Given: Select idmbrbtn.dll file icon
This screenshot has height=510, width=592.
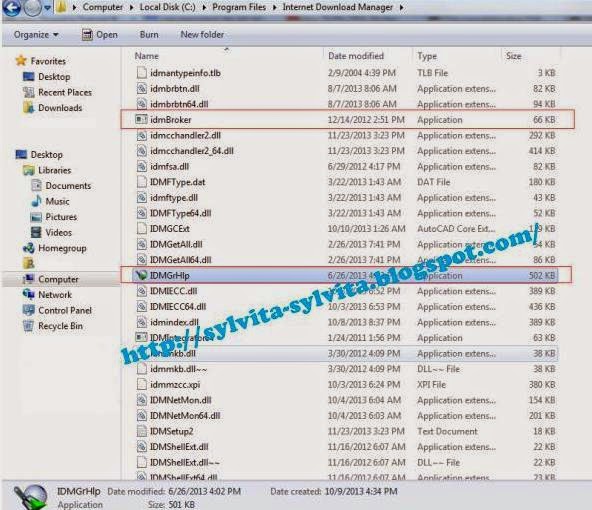Looking at the screenshot, I should 141,88.
